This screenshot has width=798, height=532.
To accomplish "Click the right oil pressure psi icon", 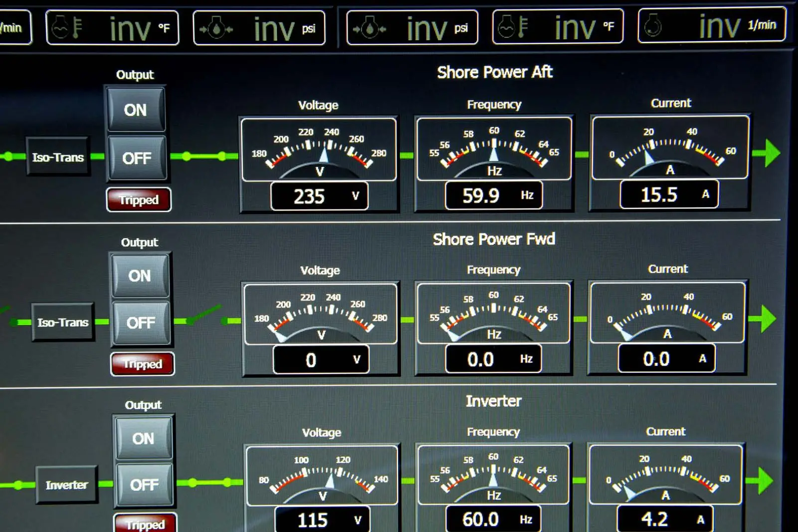I will coord(369,28).
